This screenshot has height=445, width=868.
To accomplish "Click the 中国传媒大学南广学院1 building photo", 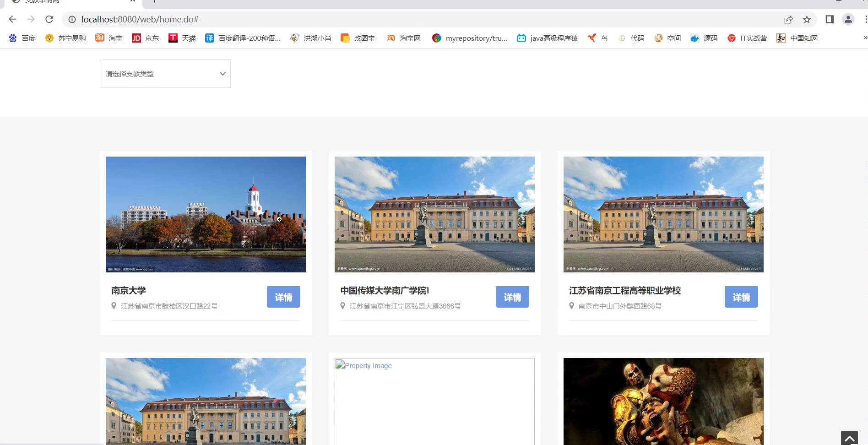I will click(x=434, y=214).
